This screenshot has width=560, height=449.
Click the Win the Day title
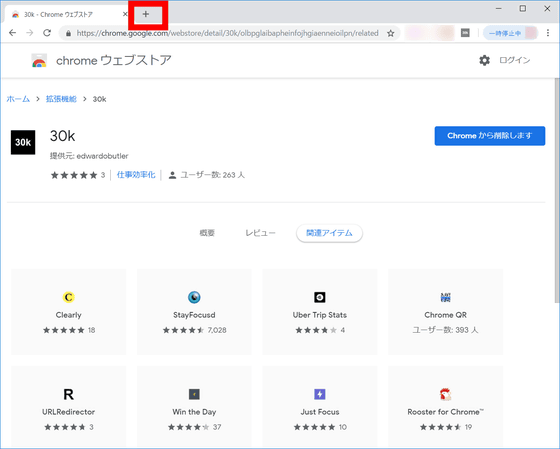[x=194, y=412]
